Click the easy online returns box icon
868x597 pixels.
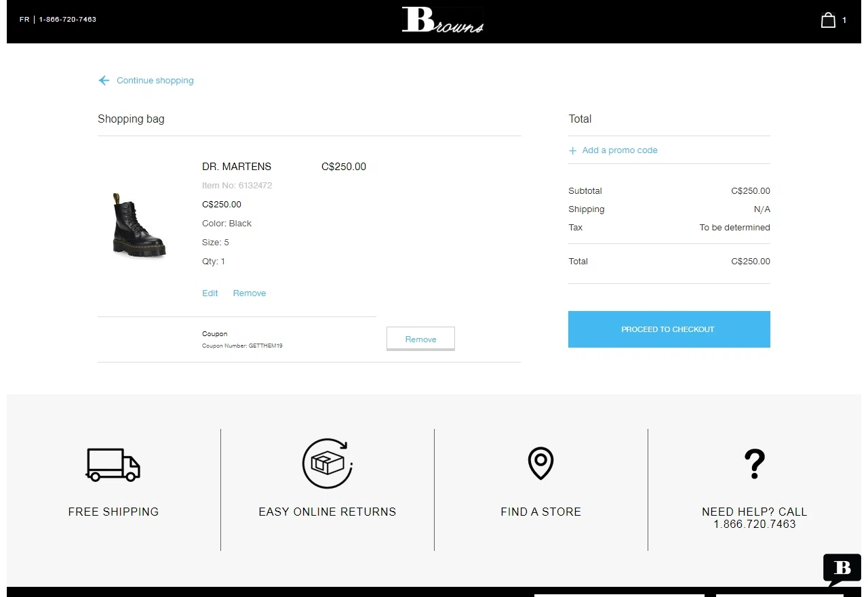[x=328, y=464]
